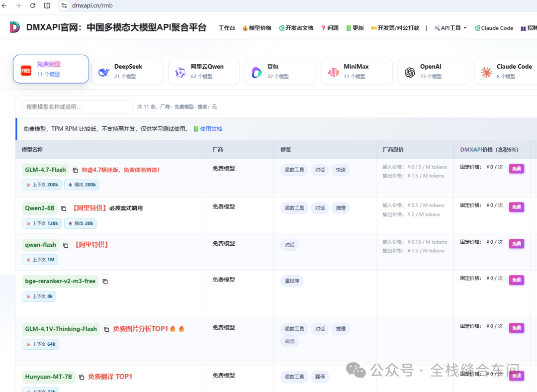
Task: Open site information icon in address bar
Action: (x=64, y=5)
